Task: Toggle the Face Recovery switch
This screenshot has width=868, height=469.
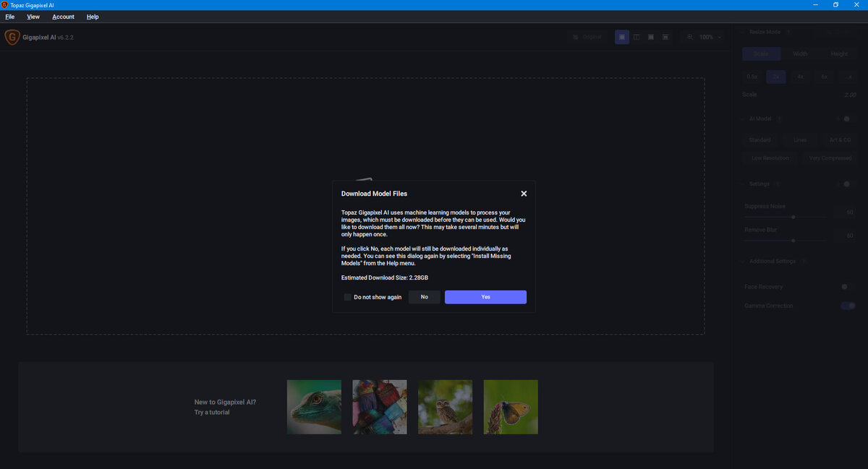Action: point(847,287)
